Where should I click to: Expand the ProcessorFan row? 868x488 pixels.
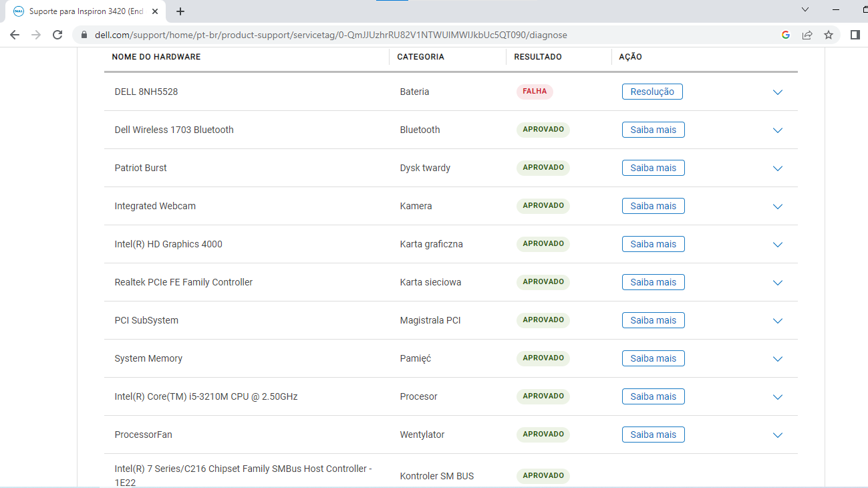click(x=778, y=435)
